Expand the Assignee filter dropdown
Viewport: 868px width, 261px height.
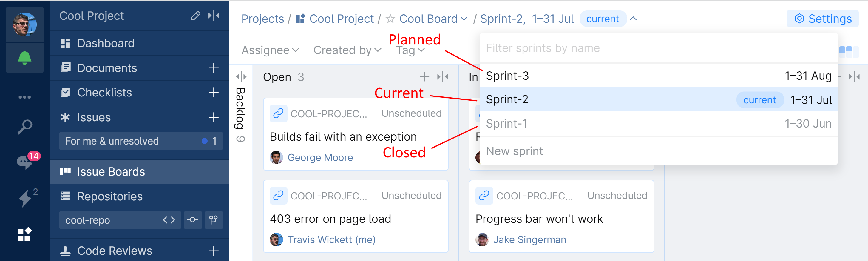tap(270, 50)
